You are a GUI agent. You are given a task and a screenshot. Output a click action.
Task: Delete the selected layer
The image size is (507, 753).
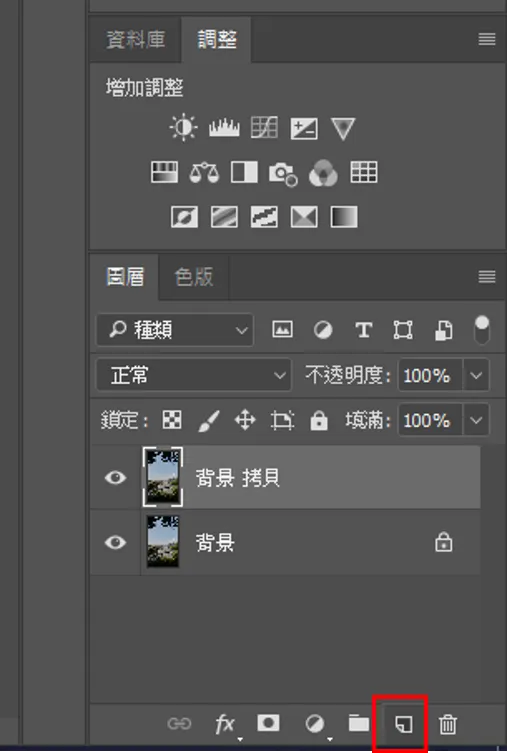(447, 724)
